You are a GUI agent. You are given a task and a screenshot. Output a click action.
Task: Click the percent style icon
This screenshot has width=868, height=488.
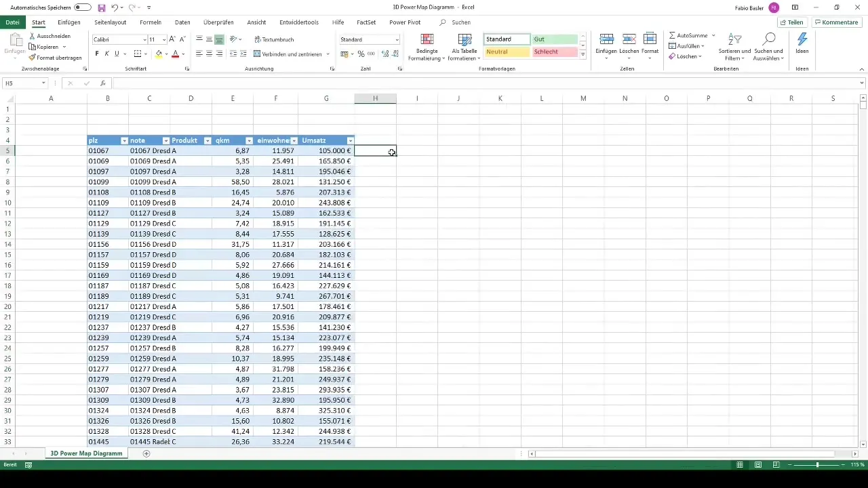[361, 54]
